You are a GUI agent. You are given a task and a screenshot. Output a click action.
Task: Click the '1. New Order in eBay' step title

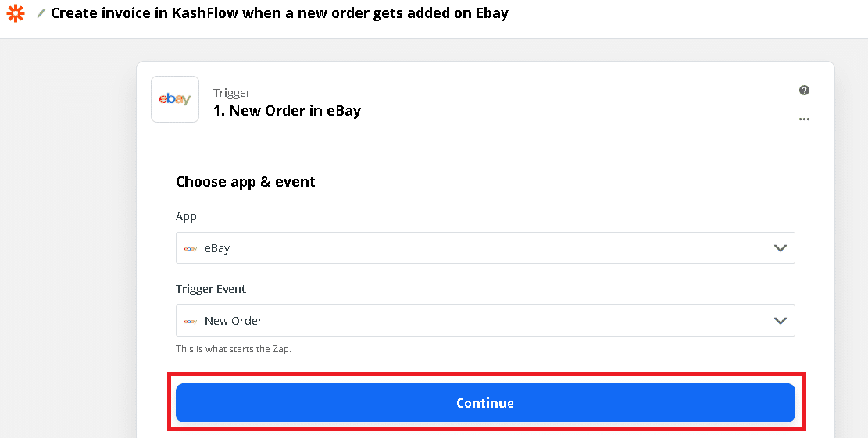[287, 111]
